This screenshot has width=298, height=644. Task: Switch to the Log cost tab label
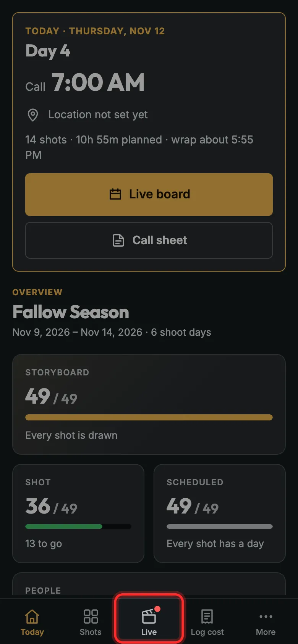point(207,632)
